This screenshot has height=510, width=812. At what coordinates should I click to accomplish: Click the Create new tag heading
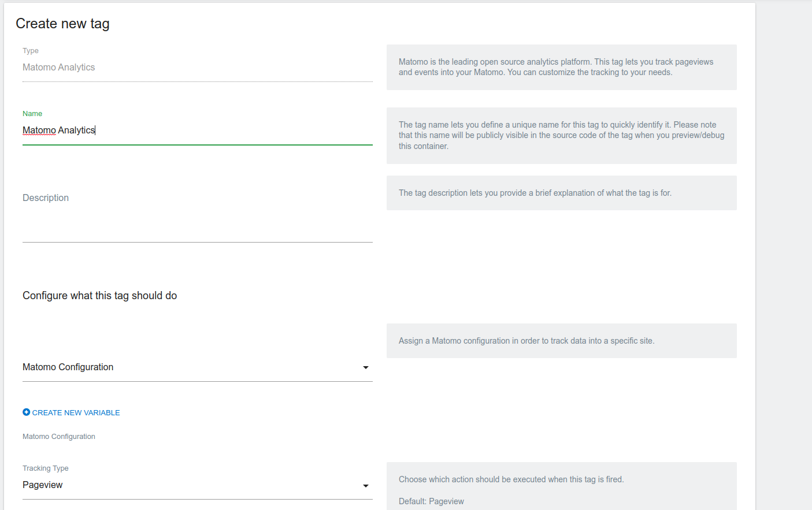pyautogui.click(x=62, y=24)
